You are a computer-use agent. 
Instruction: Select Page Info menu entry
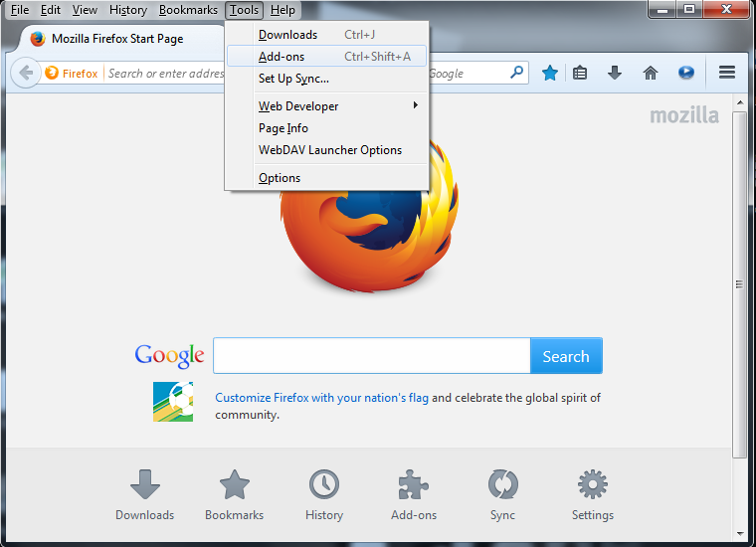pyautogui.click(x=283, y=128)
